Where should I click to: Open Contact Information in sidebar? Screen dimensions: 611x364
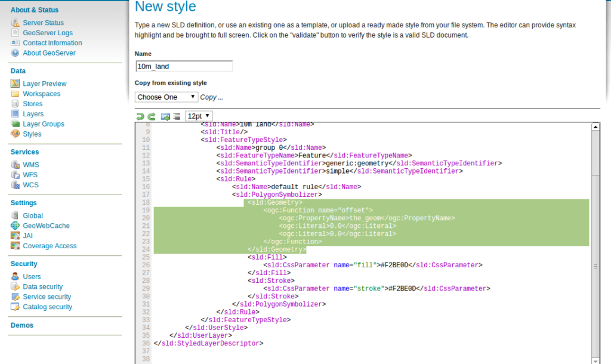coord(53,43)
